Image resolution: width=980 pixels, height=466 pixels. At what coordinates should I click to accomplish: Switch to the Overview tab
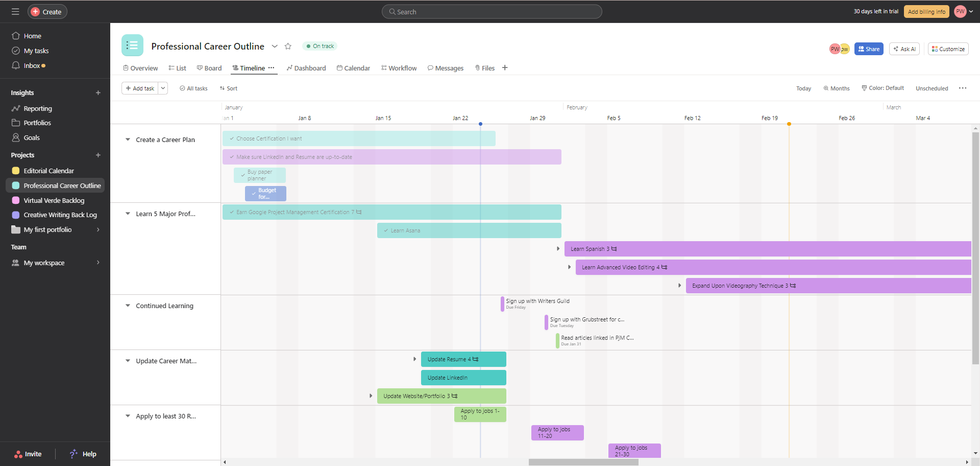(x=140, y=68)
